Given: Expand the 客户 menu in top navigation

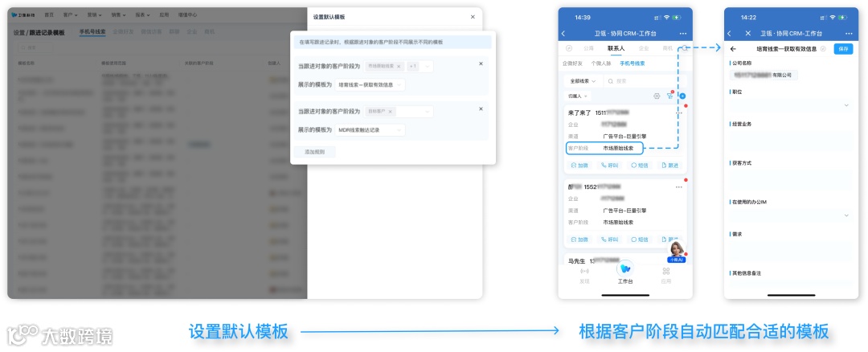Looking at the screenshot, I should [70, 15].
